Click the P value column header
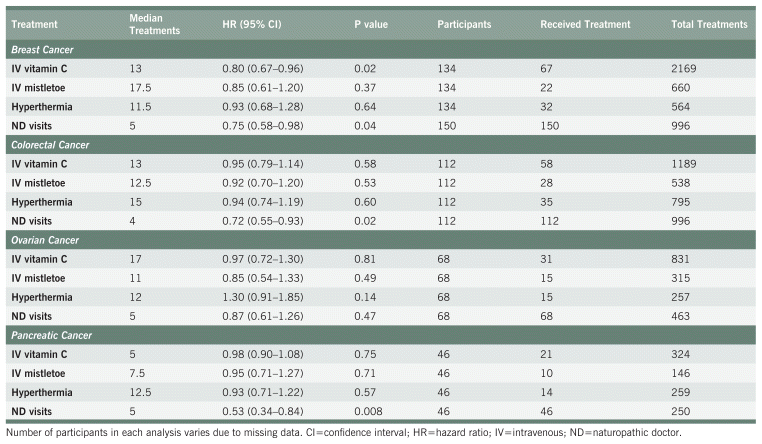The height and width of the screenshot is (444, 762). 375,23
